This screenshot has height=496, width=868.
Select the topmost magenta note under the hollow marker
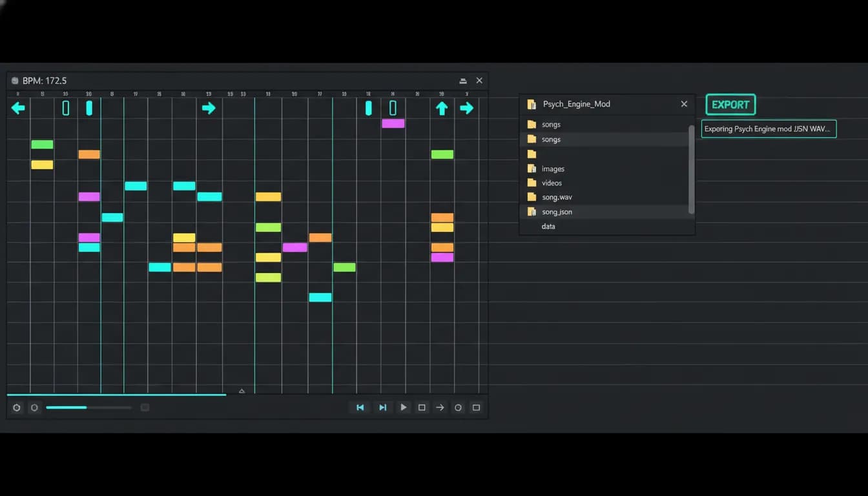393,123
